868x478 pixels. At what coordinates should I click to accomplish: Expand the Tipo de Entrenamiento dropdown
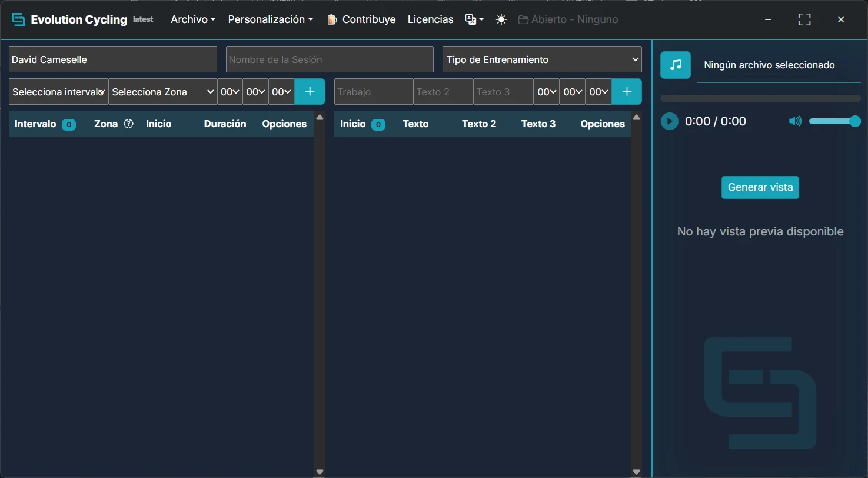(542, 59)
